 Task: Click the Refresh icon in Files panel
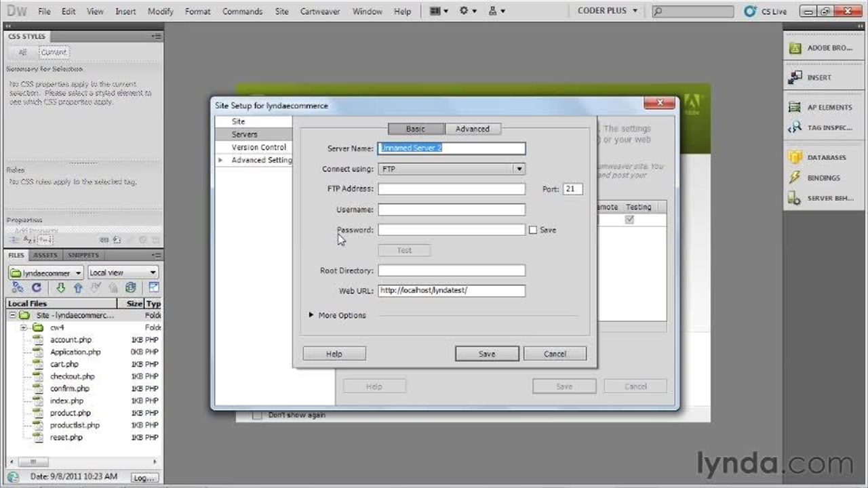click(37, 288)
